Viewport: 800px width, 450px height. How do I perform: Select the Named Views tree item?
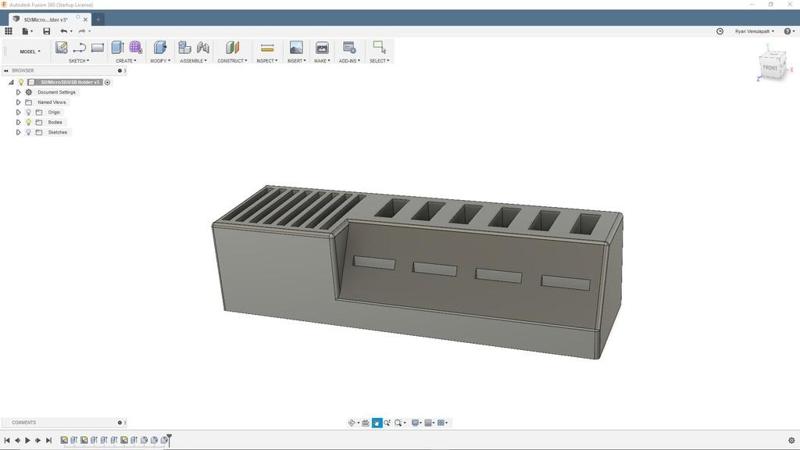click(x=52, y=102)
